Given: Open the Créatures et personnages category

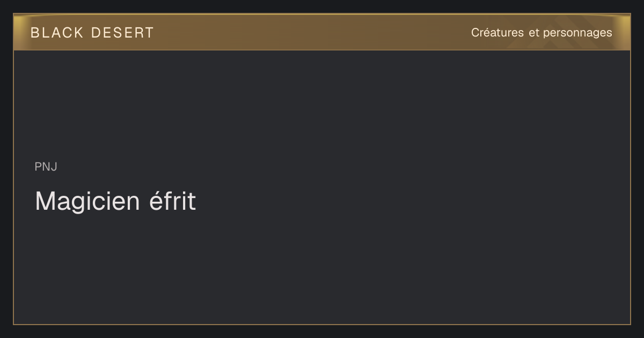Looking at the screenshot, I should tap(541, 33).
